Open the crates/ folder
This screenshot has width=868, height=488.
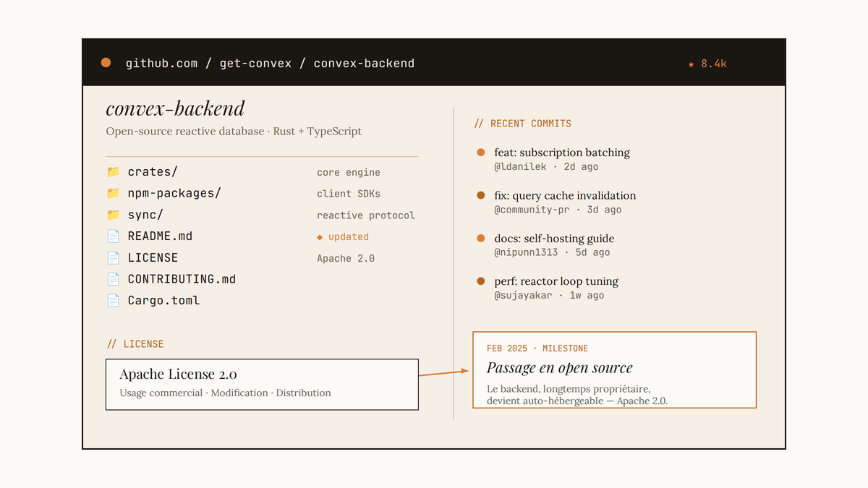click(153, 172)
